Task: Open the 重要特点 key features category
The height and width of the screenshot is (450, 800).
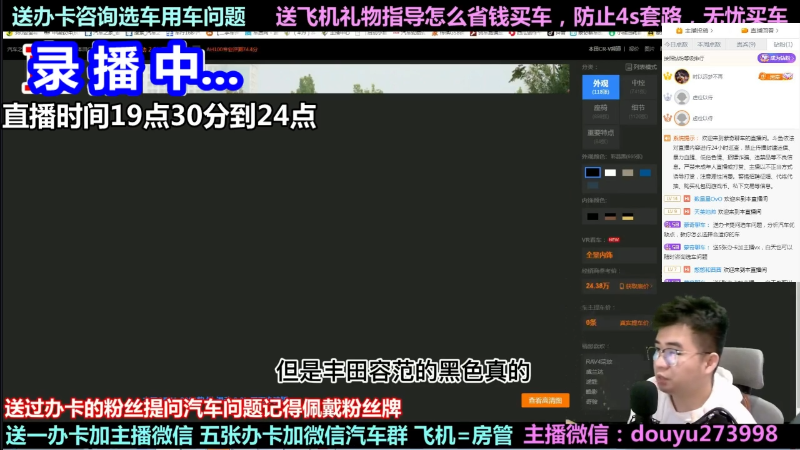Action: tap(601, 136)
